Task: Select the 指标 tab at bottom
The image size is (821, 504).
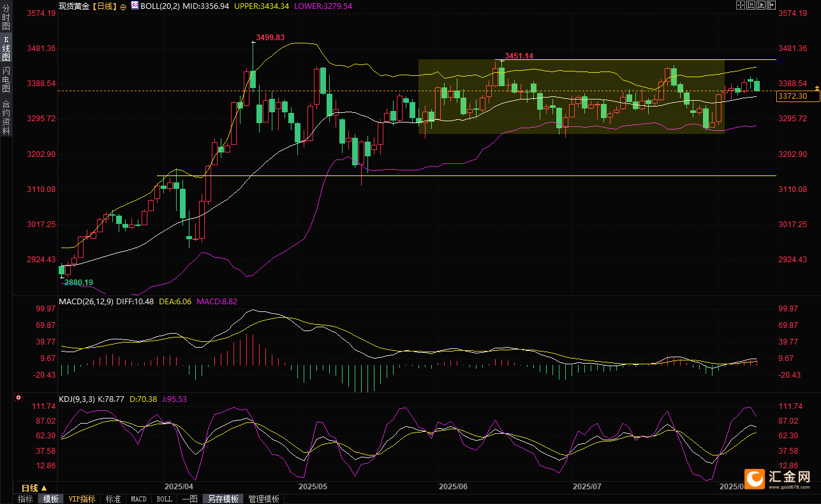Action: tap(26, 499)
